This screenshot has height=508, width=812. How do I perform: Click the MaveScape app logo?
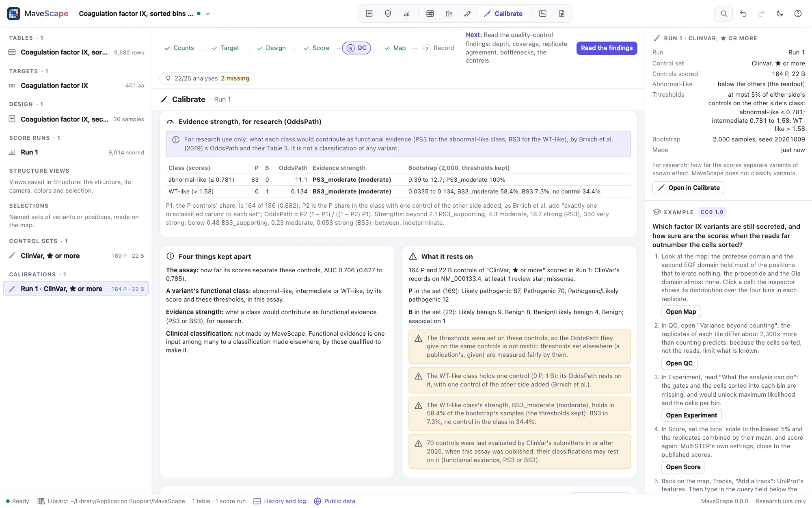(x=14, y=13)
